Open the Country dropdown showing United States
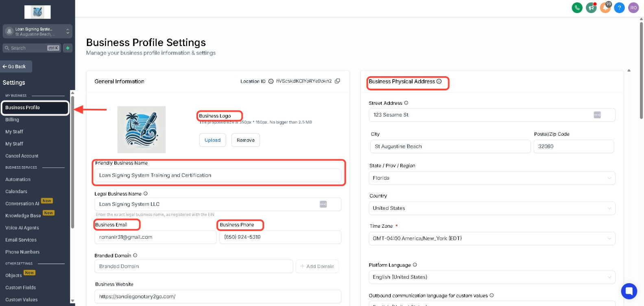 (x=492, y=208)
